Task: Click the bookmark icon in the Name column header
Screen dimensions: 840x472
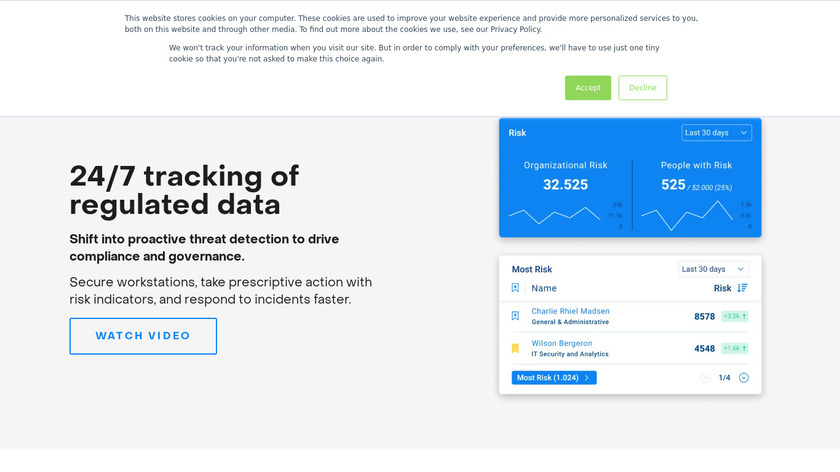Action: point(516,288)
